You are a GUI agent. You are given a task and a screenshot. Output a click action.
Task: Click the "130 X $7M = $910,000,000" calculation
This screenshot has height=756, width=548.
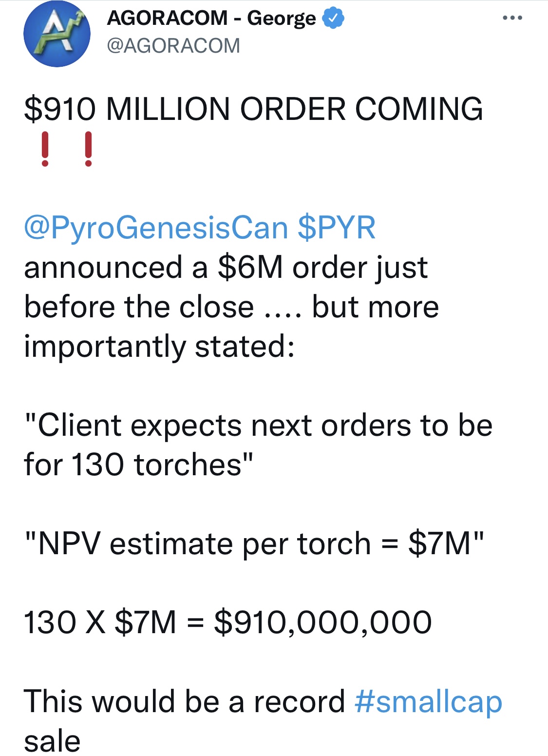[227, 622]
